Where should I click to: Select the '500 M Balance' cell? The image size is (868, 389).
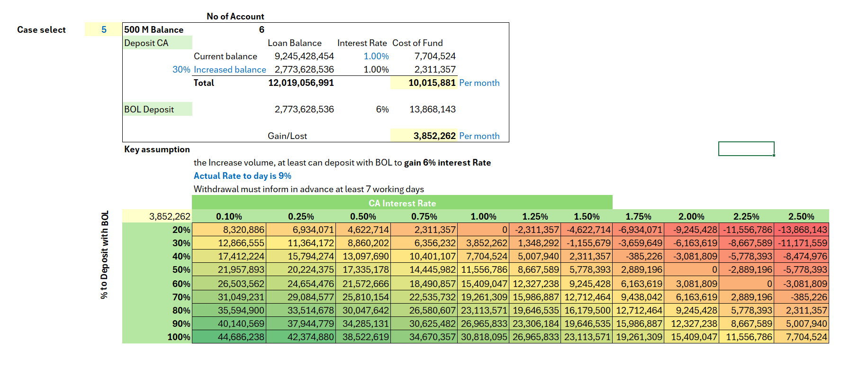point(154,29)
